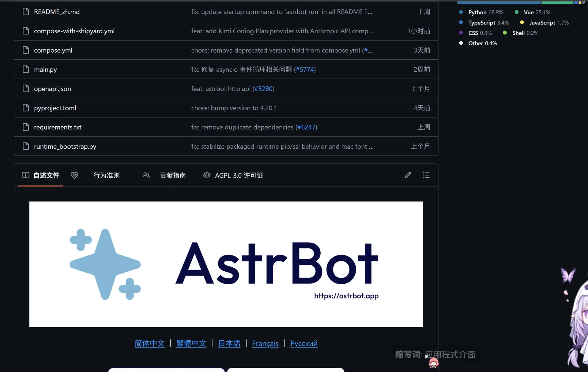Filter by TypeScript 3.4% language
This screenshot has width=588, height=372.
(x=484, y=23)
